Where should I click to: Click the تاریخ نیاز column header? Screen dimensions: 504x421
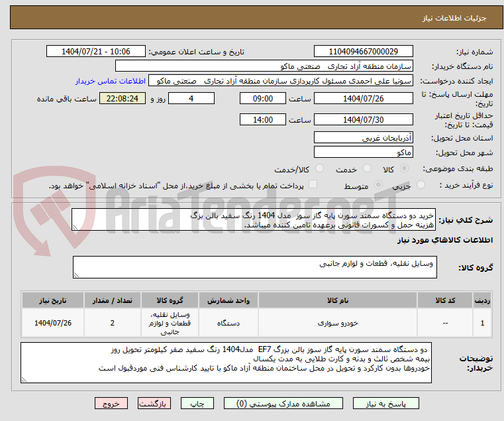[x=53, y=300]
